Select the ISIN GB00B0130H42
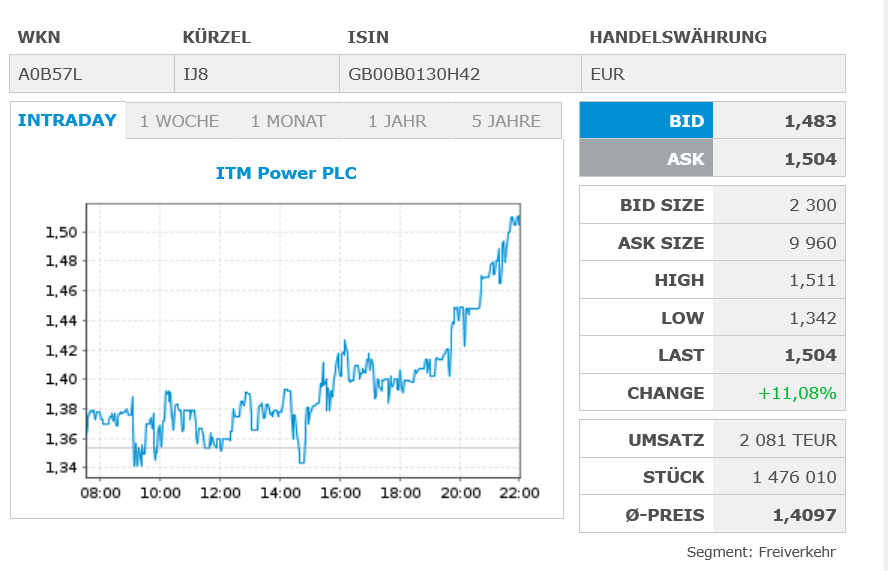 (x=414, y=74)
